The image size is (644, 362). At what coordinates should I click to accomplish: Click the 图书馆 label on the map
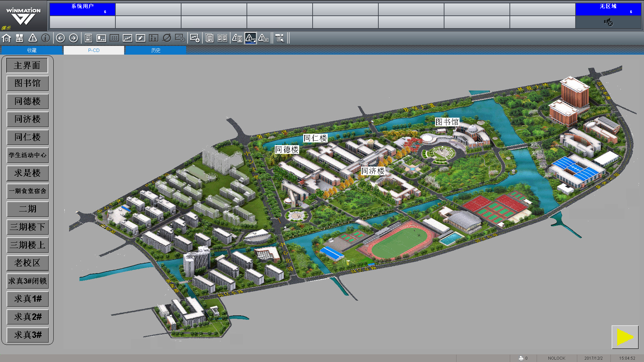point(447,122)
